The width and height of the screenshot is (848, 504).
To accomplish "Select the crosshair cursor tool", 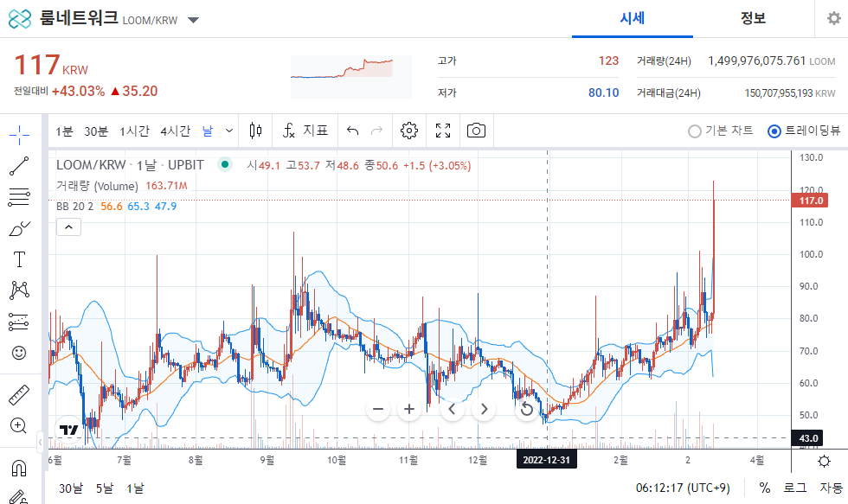I will pos(19,135).
